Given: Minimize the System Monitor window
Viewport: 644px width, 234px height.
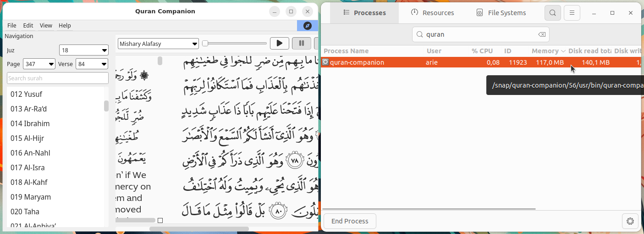Looking at the screenshot, I should (593, 13).
